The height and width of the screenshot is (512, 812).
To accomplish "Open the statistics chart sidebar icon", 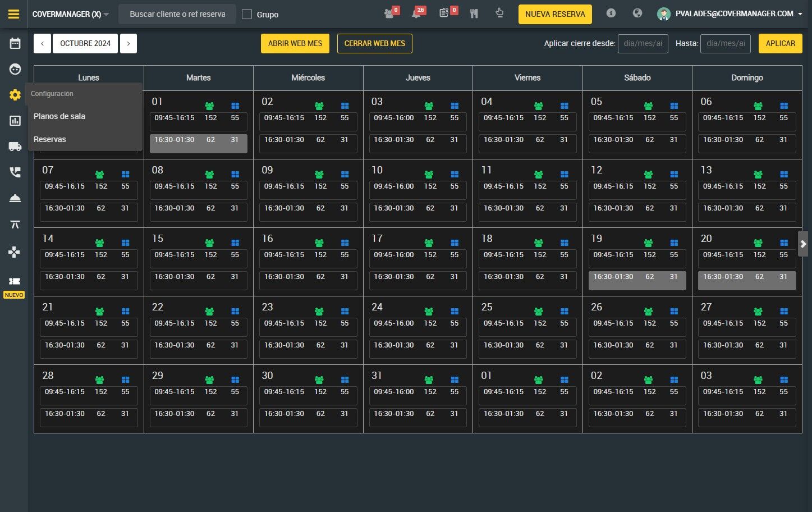I will click(15, 121).
